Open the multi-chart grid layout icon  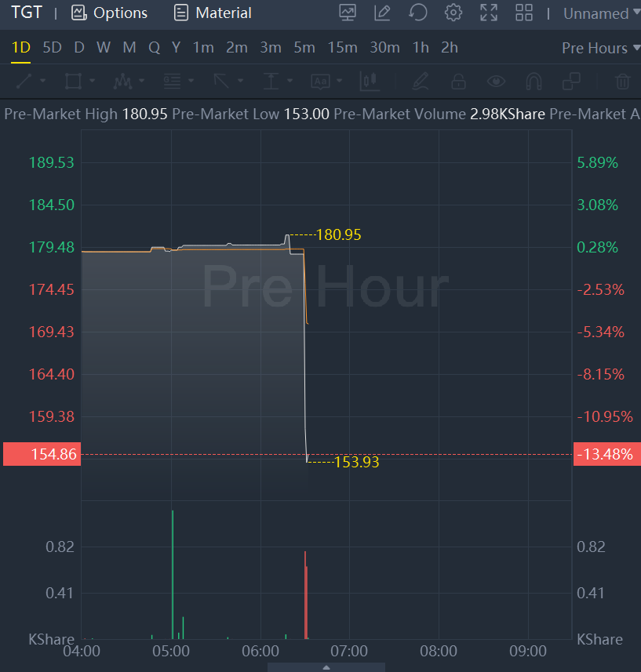coord(523,13)
